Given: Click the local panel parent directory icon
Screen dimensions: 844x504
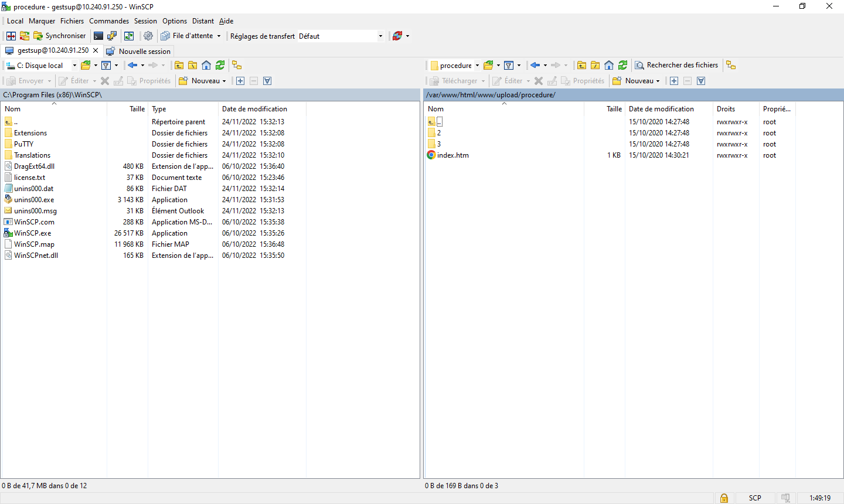Looking at the screenshot, I should click(x=179, y=65).
